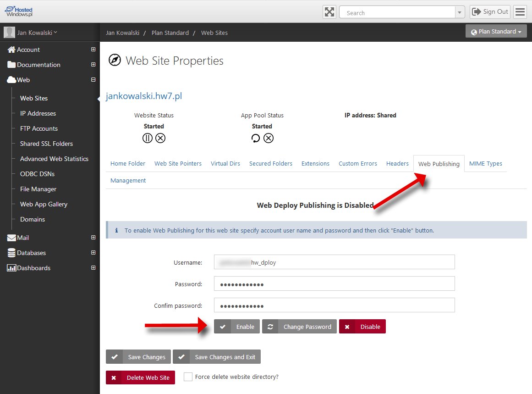Open the Jan Kowalski user menu
532x394 pixels.
tap(37, 33)
